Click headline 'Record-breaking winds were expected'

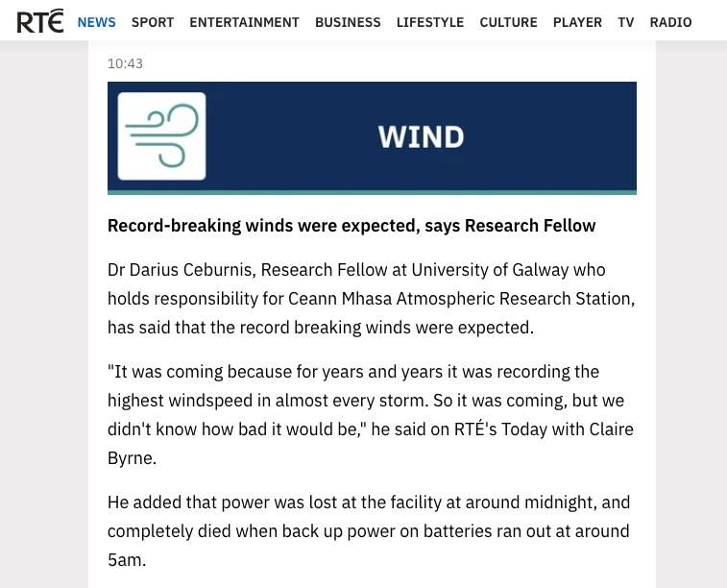351,226
